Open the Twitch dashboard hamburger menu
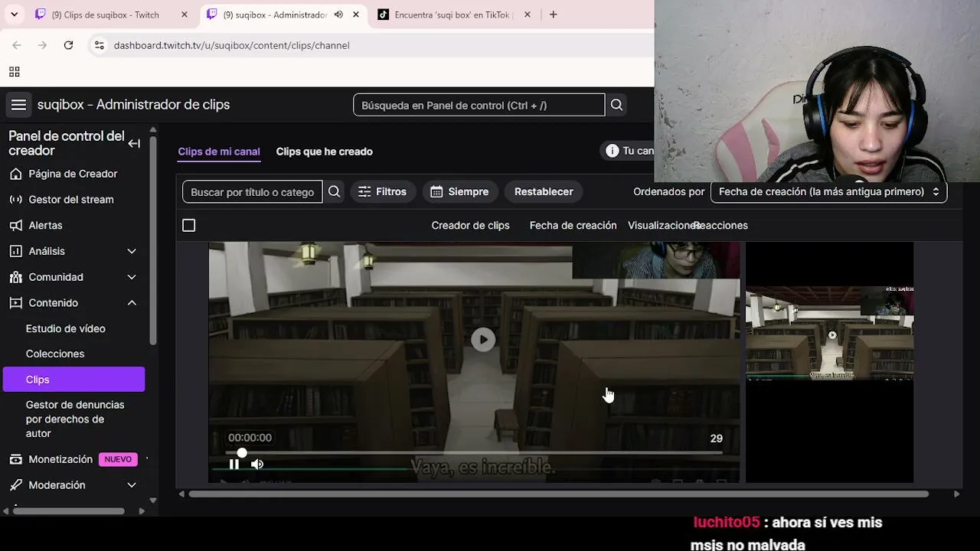Viewport: 980px width, 551px height. (18, 105)
